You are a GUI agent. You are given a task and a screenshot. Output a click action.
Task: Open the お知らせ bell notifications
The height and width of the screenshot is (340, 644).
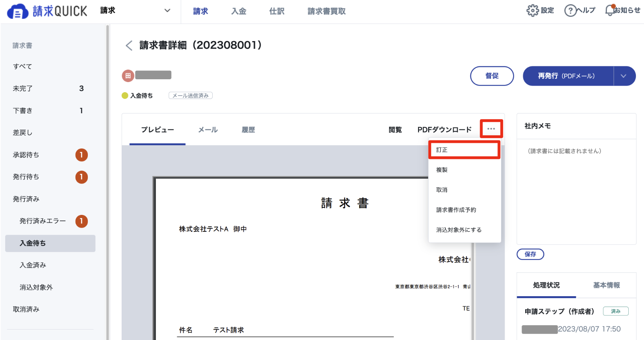pos(610,10)
